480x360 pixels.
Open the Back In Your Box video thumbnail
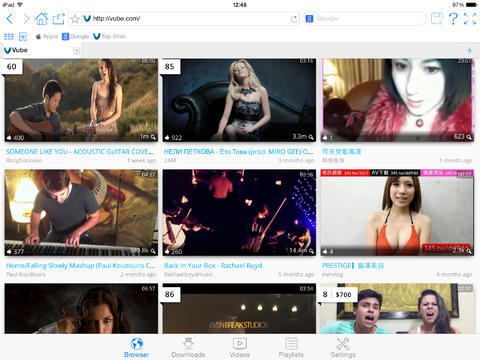pyautogui.click(x=239, y=213)
